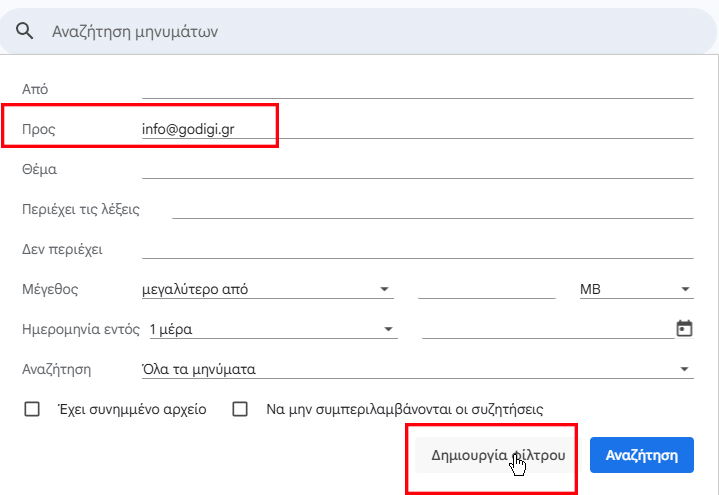The image size is (719, 495).
Task: Click into the 'Από' sender field
Action: pos(417,89)
